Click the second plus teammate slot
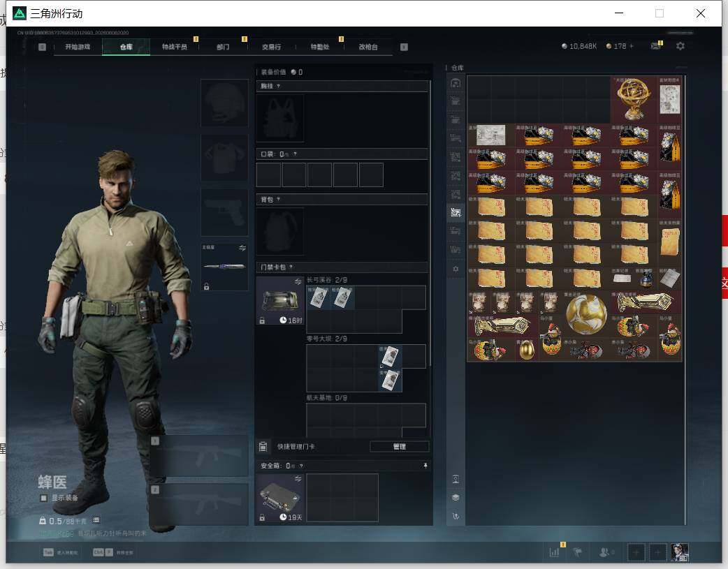Image resolution: width=728 pixels, height=569 pixels. [657, 552]
